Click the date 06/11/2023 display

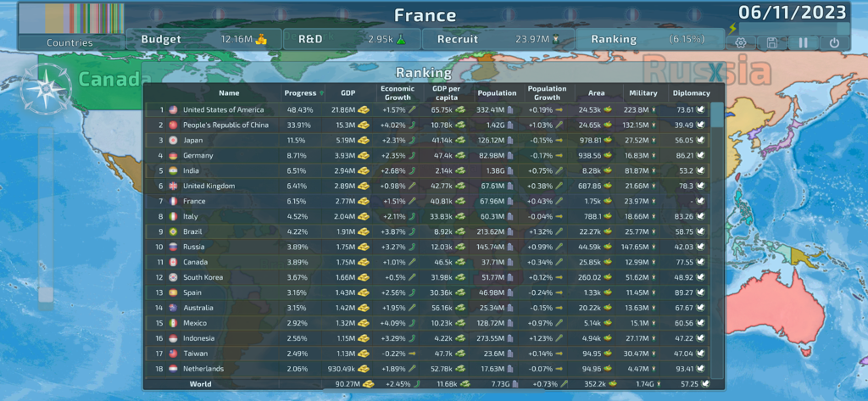point(793,12)
